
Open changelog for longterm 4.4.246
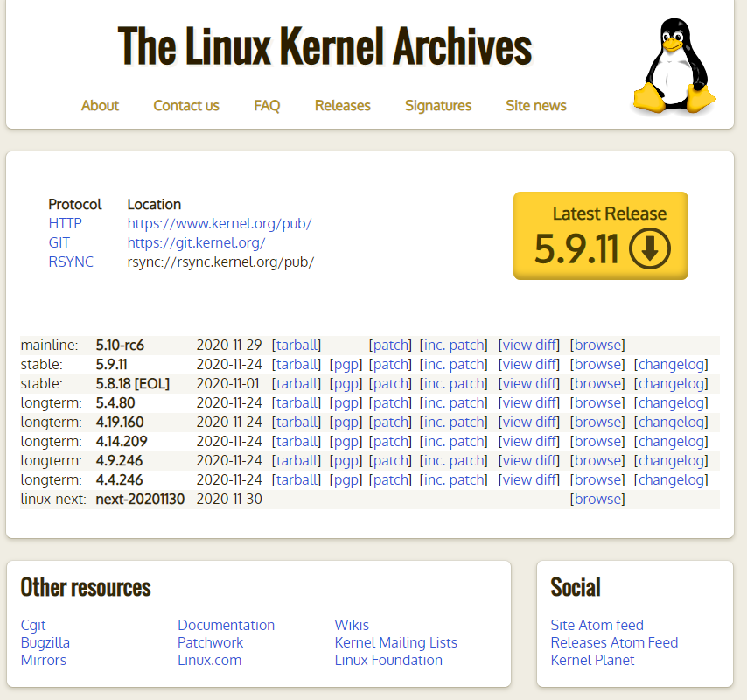click(x=671, y=479)
